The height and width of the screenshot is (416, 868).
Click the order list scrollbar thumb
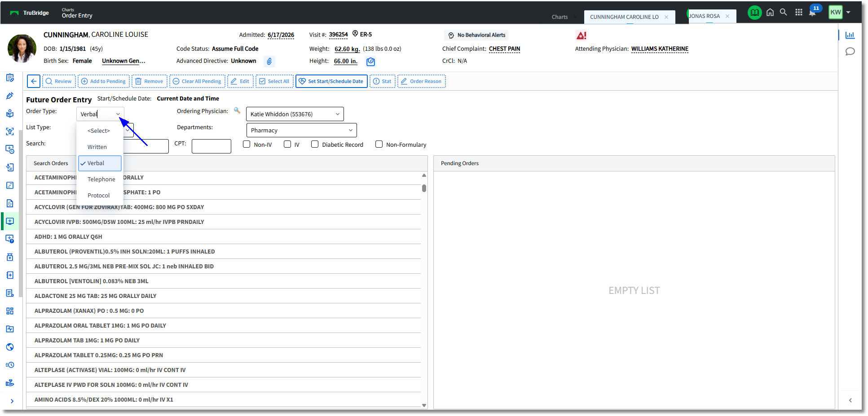[424, 188]
